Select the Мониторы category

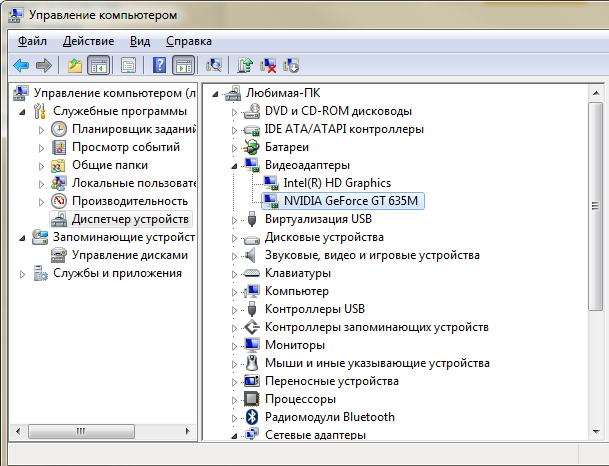[295, 345]
